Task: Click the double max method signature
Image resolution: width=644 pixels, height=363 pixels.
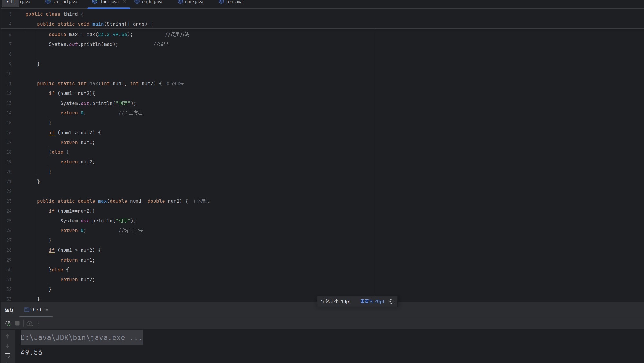Action: coord(112,201)
